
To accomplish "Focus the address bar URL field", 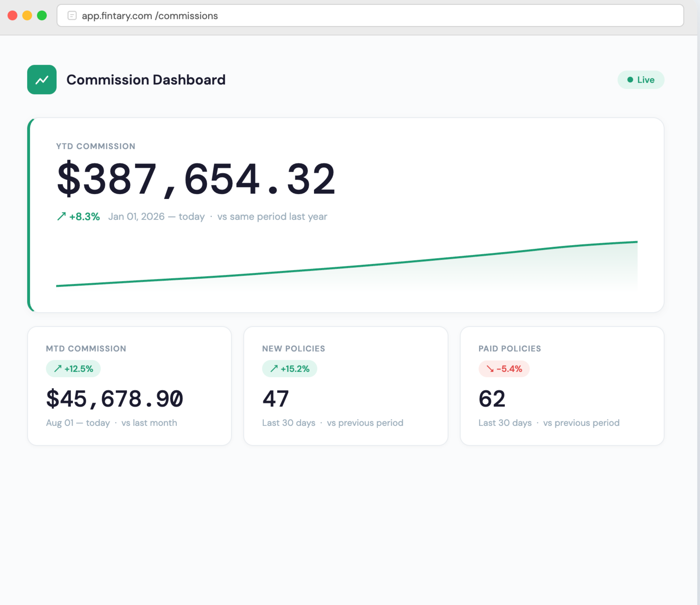I will click(370, 15).
